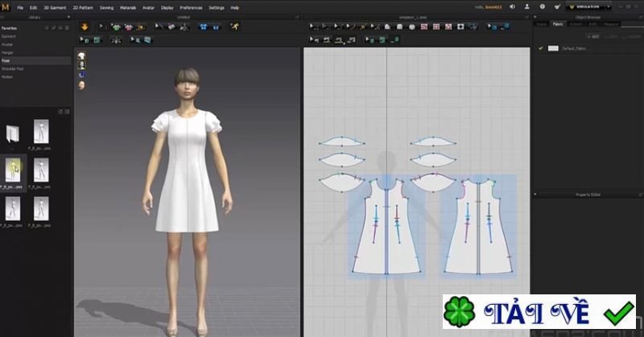The height and width of the screenshot is (337, 644).
Task: Click the orange Simulate arrow icon
Action: 85,27
